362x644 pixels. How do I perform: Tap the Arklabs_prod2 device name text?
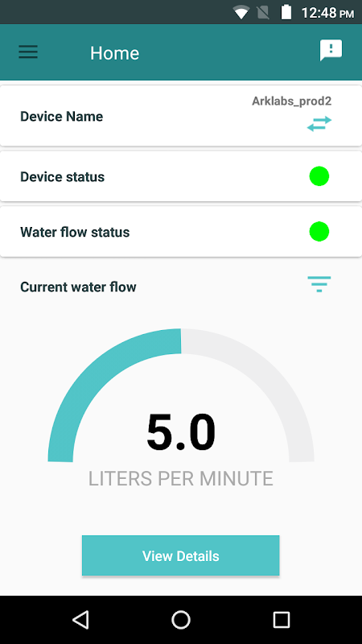[291, 101]
